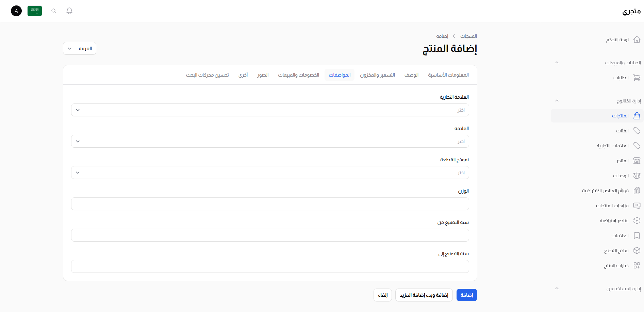644x312 pixels.
Task: Click نماذج القطع piece models icon
Action: tap(637, 250)
